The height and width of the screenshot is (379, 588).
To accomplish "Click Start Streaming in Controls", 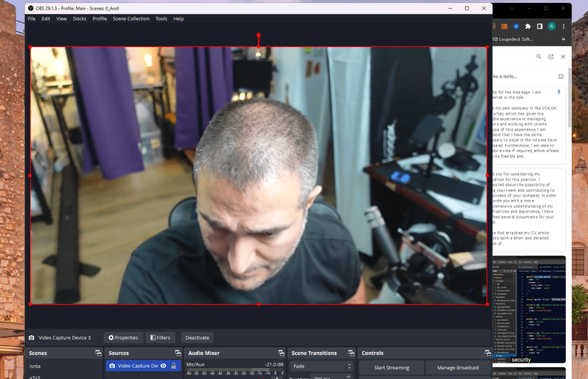I will click(392, 368).
